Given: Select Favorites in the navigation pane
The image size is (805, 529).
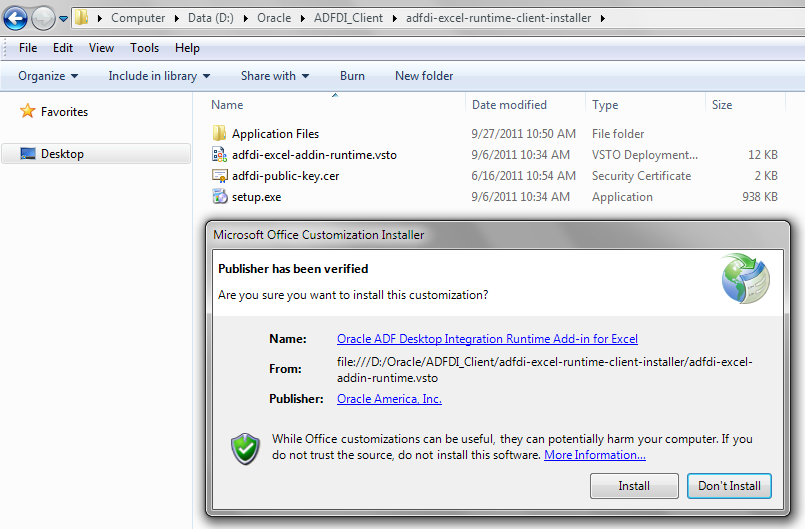Looking at the screenshot, I should (64, 111).
